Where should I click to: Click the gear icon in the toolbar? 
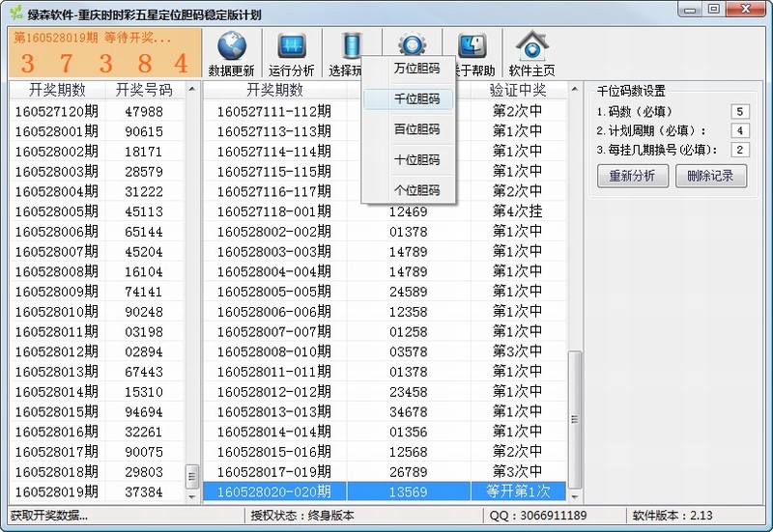click(413, 44)
